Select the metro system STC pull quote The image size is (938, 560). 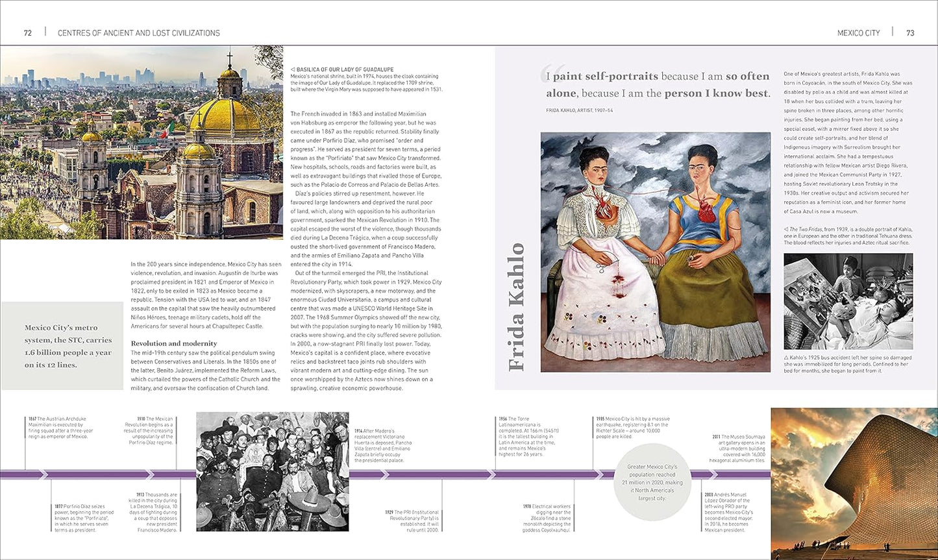pos(68,346)
